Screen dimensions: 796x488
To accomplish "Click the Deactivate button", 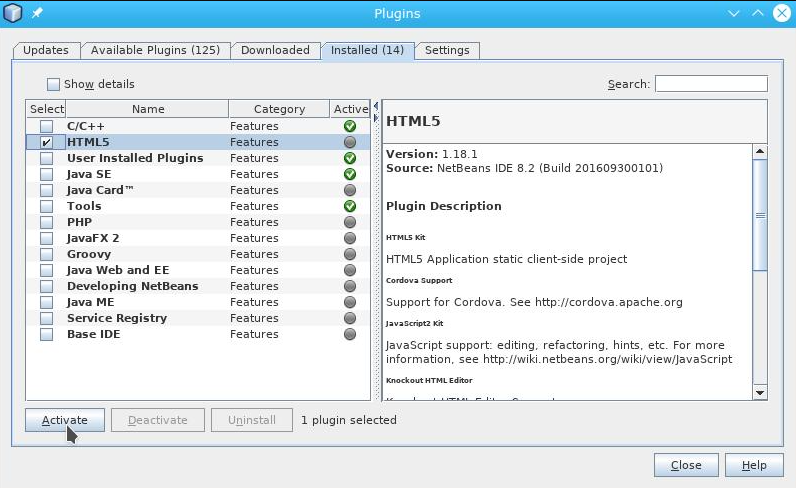I will [x=158, y=420].
